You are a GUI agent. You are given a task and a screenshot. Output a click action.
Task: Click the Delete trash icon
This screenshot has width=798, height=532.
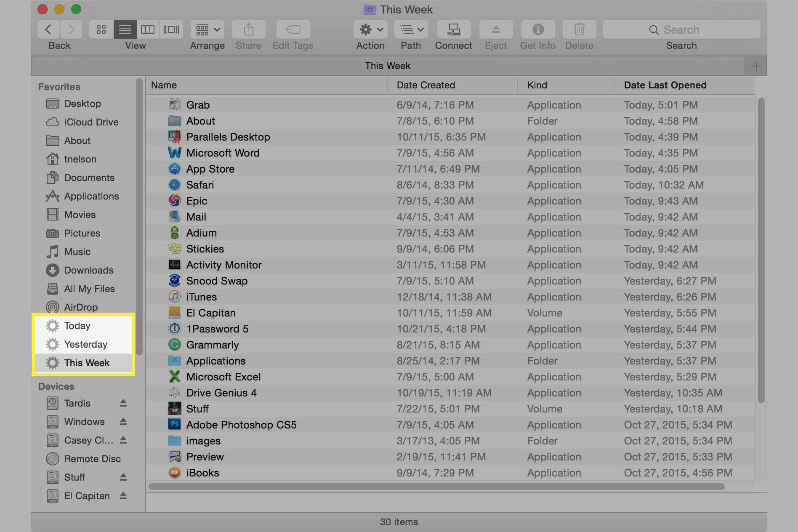[x=580, y=29]
